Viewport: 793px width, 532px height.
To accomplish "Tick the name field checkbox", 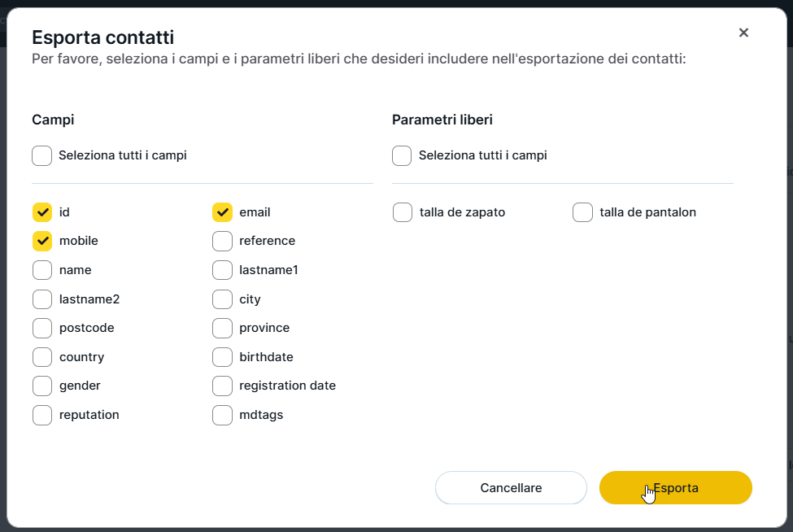I will tap(42, 270).
